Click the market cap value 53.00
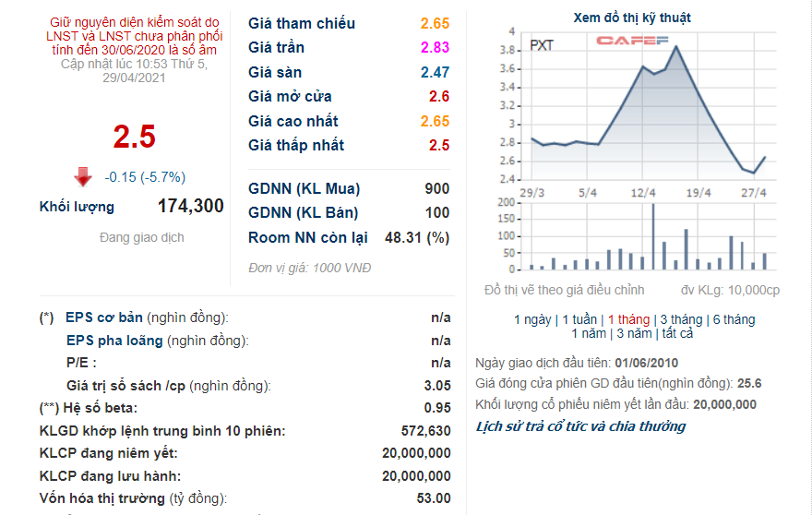This screenshot has width=812, height=515. click(434, 498)
